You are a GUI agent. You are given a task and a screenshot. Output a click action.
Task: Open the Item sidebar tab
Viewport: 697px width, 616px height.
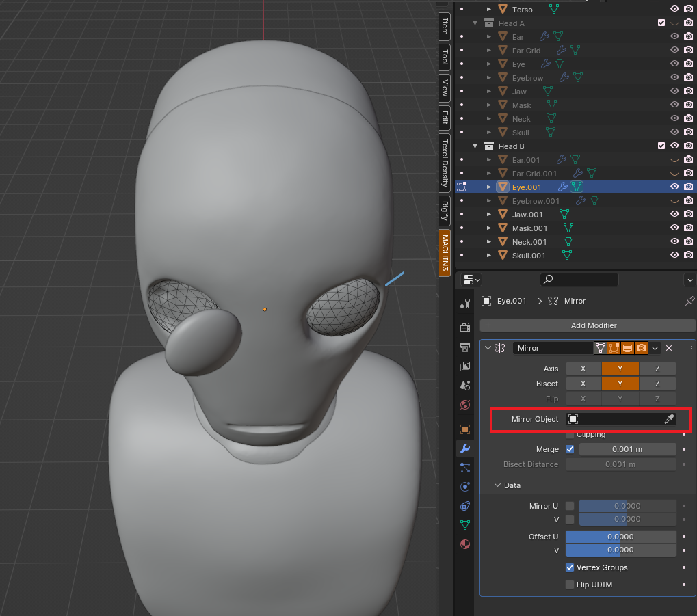click(x=445, y=26)
